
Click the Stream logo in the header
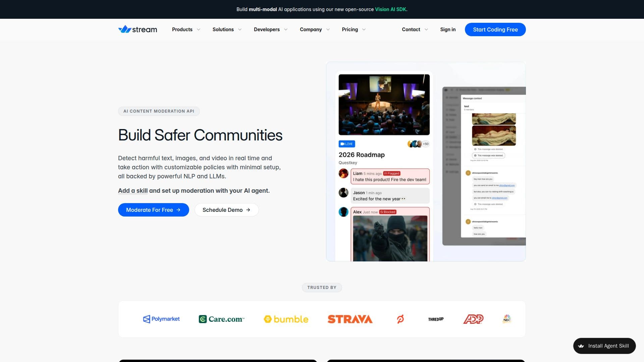[x=138, y=29]
